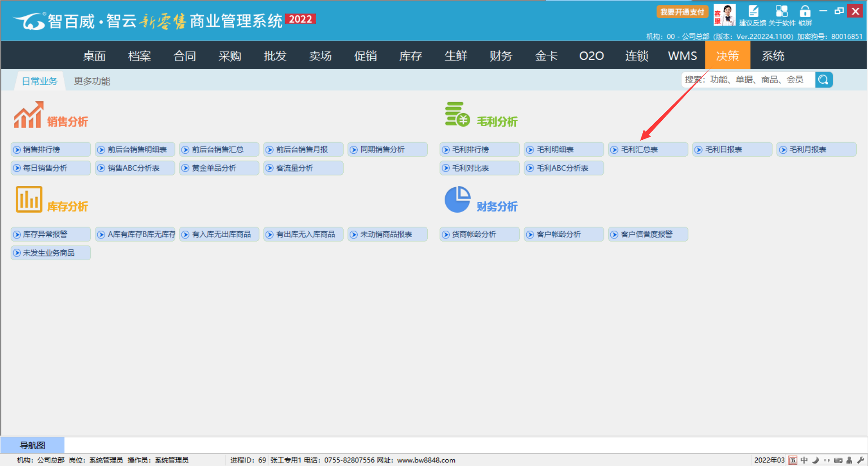Open the 销售排行榜 report
This screenshot has width=868, height=466.
coord(50,149)
